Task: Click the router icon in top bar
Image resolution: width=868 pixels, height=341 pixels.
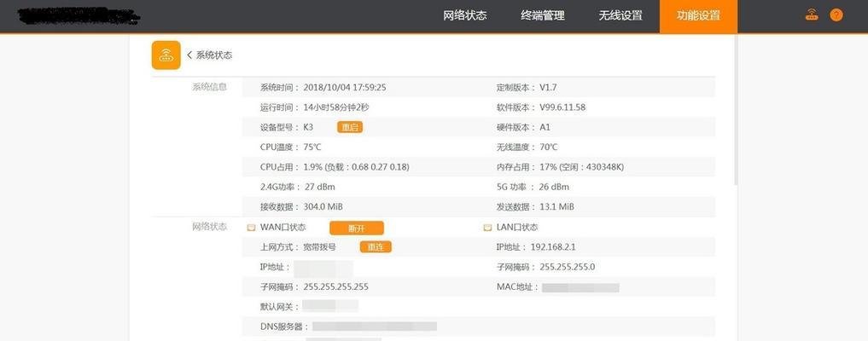Action: click(812, 15)
